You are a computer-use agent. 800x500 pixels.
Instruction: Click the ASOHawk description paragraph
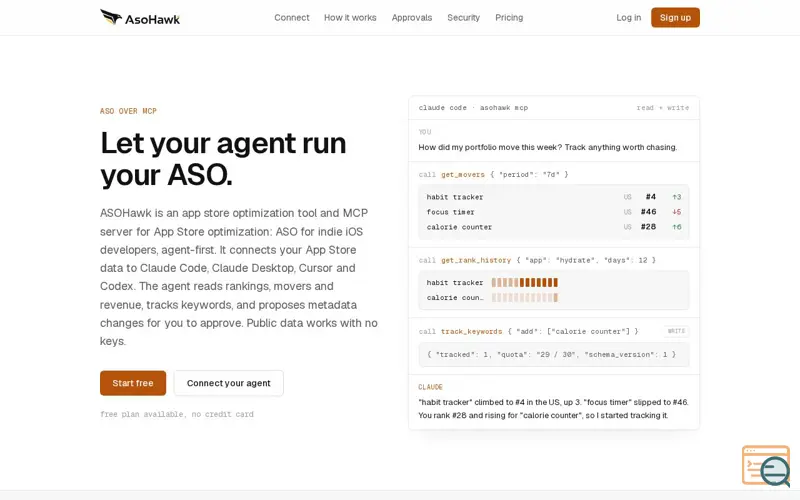click(x=239, y=277)
